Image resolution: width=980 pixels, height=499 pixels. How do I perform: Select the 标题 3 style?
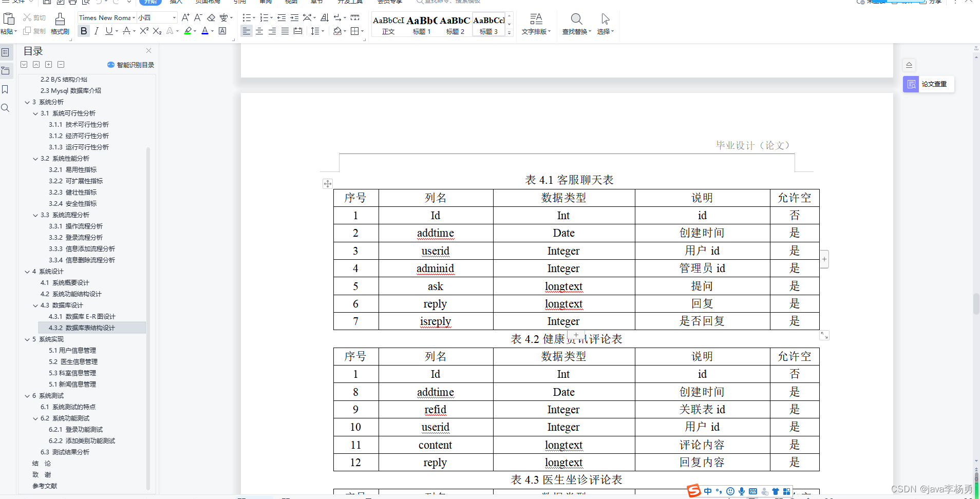click(488, 24)
